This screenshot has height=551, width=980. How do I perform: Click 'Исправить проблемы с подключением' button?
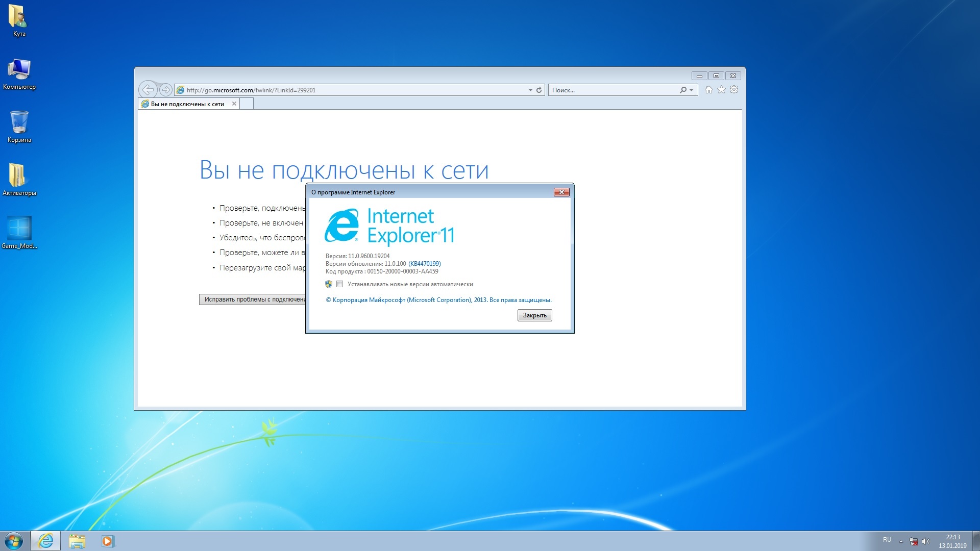point(253,299)
